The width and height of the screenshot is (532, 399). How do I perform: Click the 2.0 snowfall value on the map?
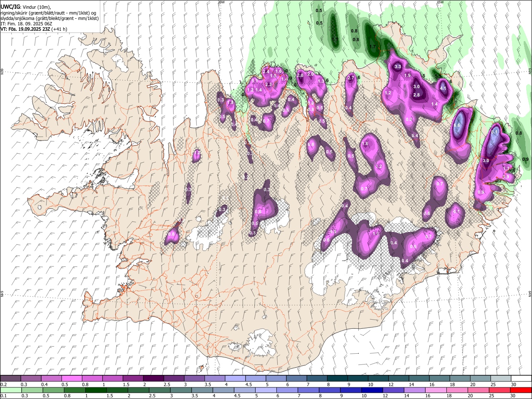310,74
